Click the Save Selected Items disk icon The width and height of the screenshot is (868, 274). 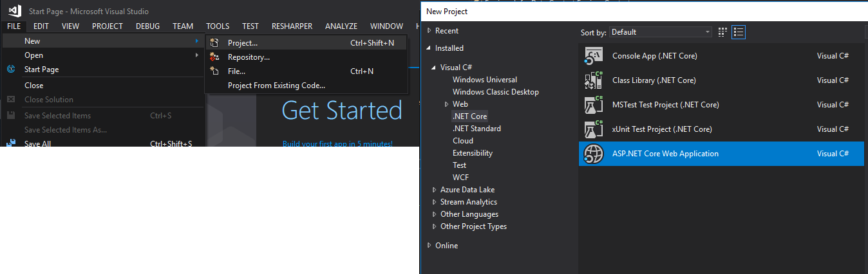point(11,116)
